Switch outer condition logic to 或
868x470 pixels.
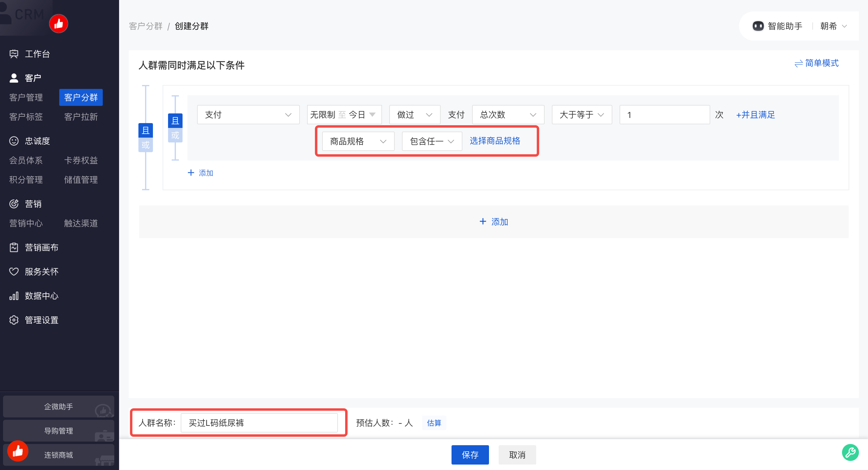click(x=146, y=145)
